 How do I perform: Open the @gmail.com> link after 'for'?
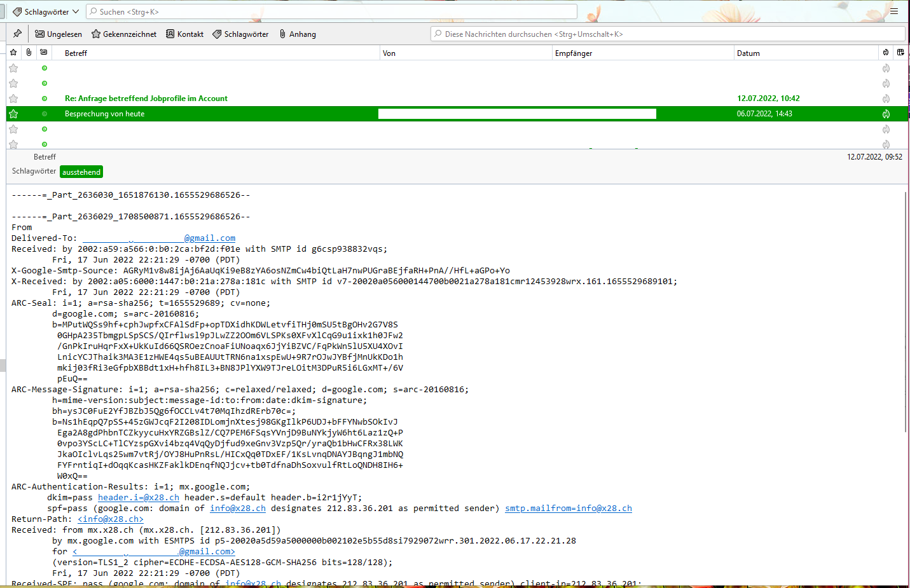tap(154, 552)
